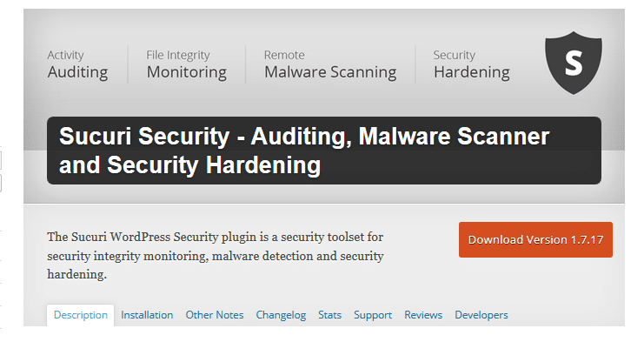Open the Description tab
Image resolution: width=644 pixels, height=342 pixels.
click(81, 315)
